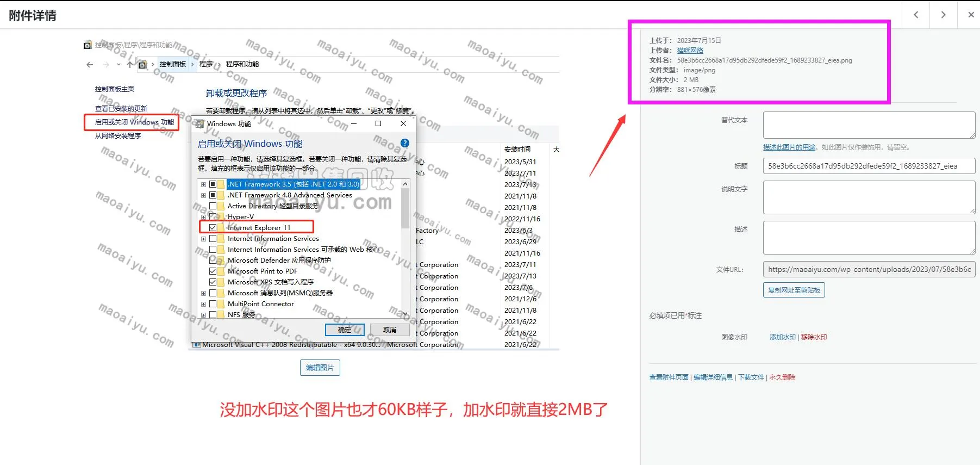Expand the Microsoft 消息队列(MSMQ)服务器 node
This screenshot has height=465, width=980.
point(203,293)
